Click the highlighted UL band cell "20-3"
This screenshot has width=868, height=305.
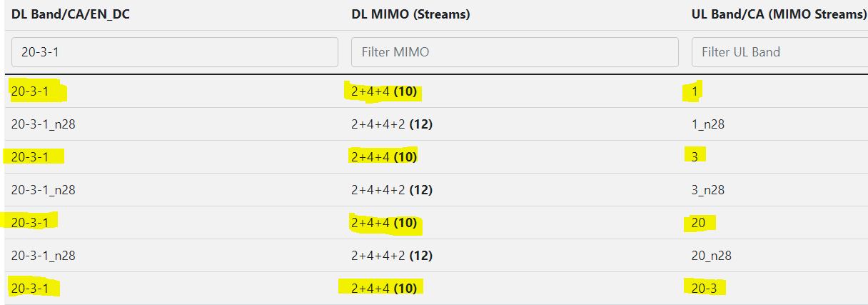[705, 288]
